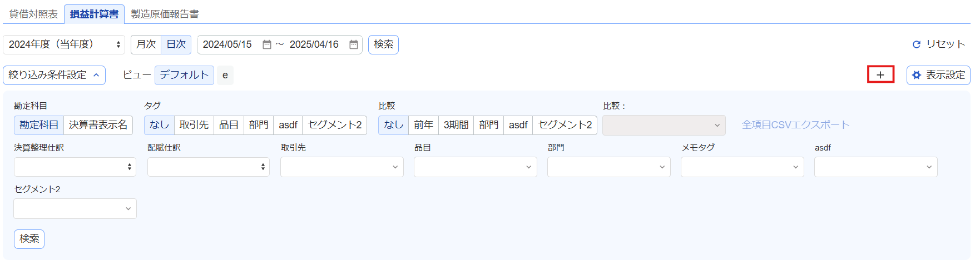Select the デフォルト view

tap(184, 75)
